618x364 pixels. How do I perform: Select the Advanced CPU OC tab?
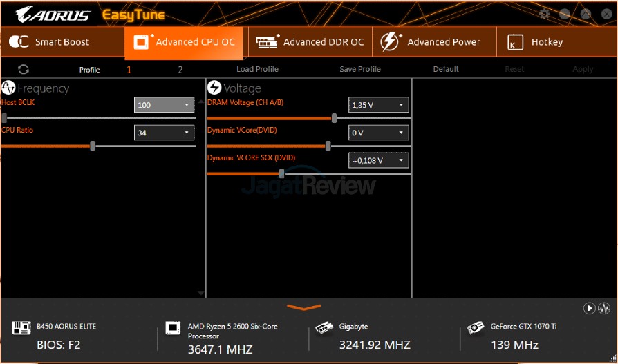(183, 43)
